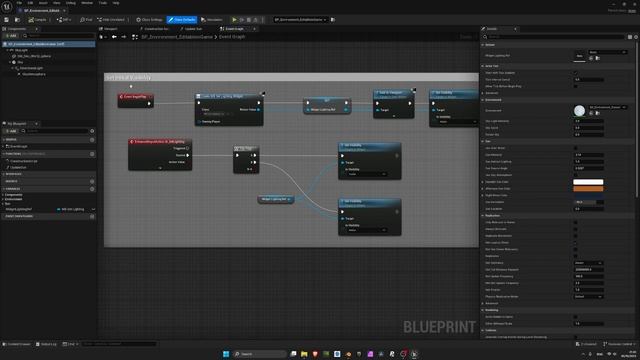This screenshot has width=640, height=360.
Task: Open the Widget Lighting Ref asset dropdown
Action: 608,52
